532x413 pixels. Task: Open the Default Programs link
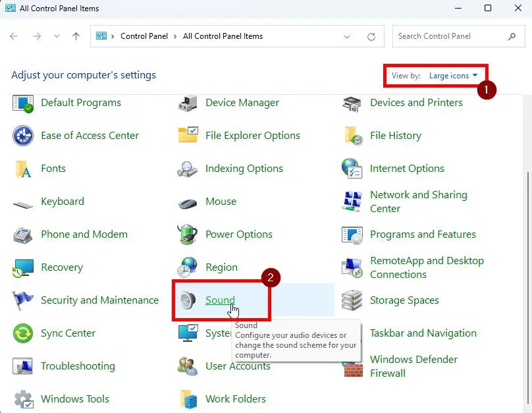81,103
